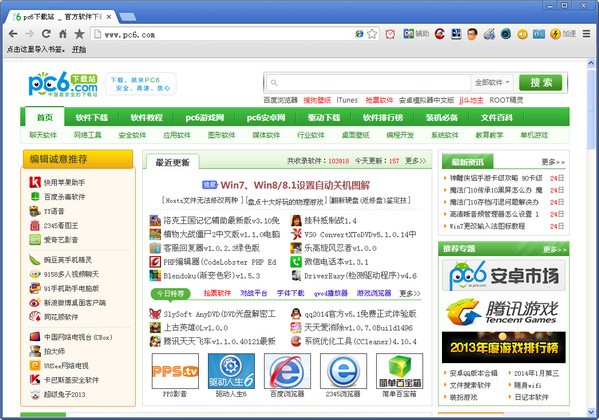
Task: Open the 单机游戏 category link
Action: tap(534, 135)
